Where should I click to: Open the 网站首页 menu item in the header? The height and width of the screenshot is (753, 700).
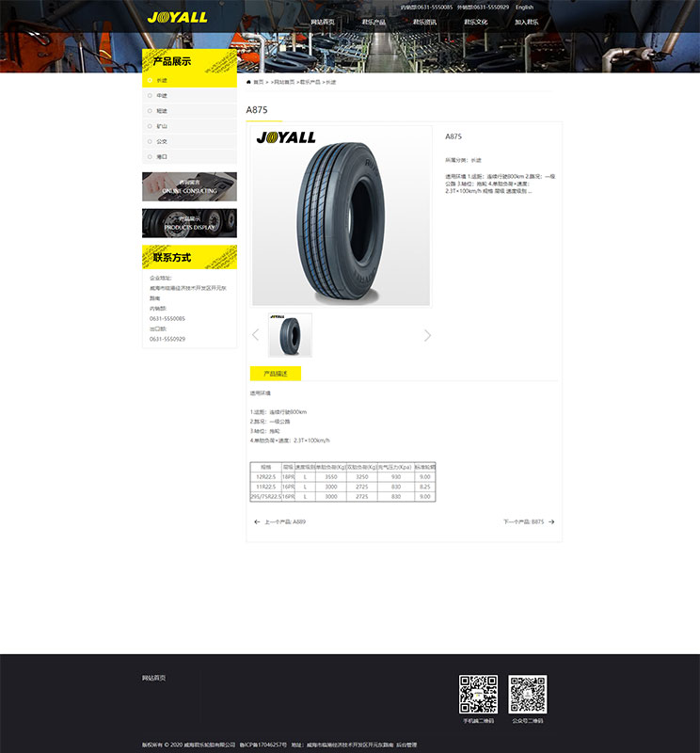[x=323, y=22]
